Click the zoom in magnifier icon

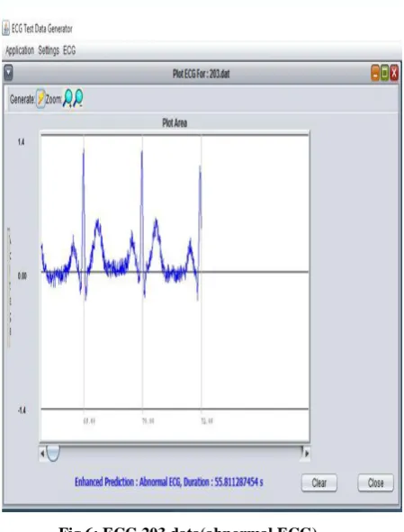(x=67, y=98)
